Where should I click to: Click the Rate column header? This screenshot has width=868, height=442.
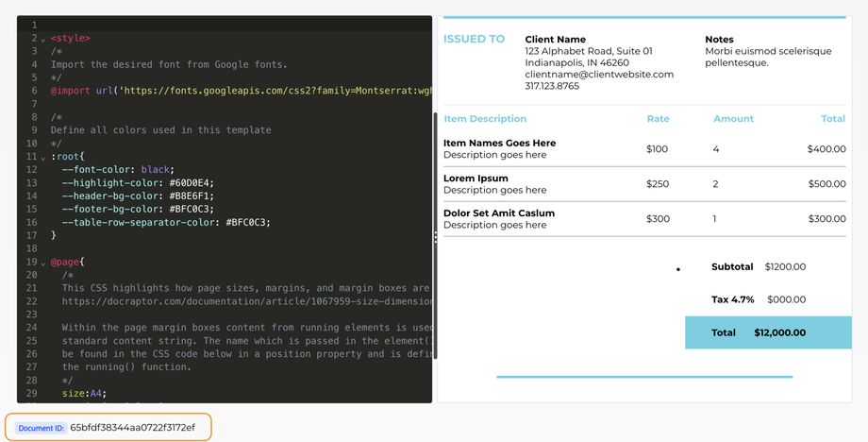(658, 119)
